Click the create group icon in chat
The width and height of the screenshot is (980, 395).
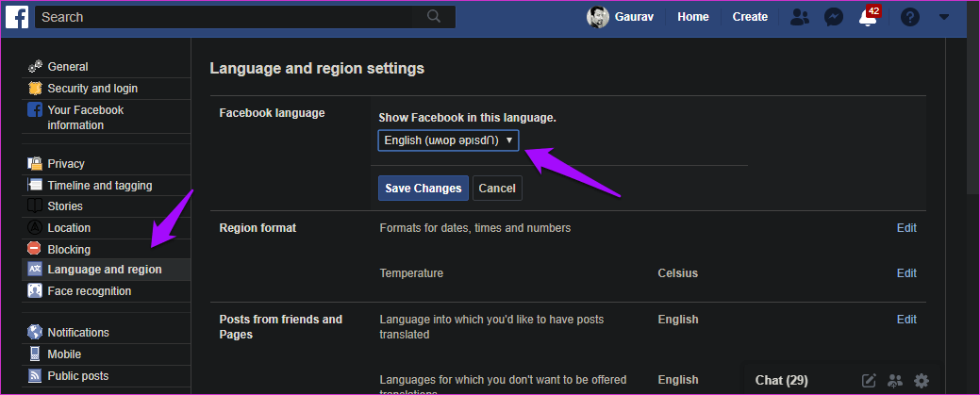click(895, 380)
